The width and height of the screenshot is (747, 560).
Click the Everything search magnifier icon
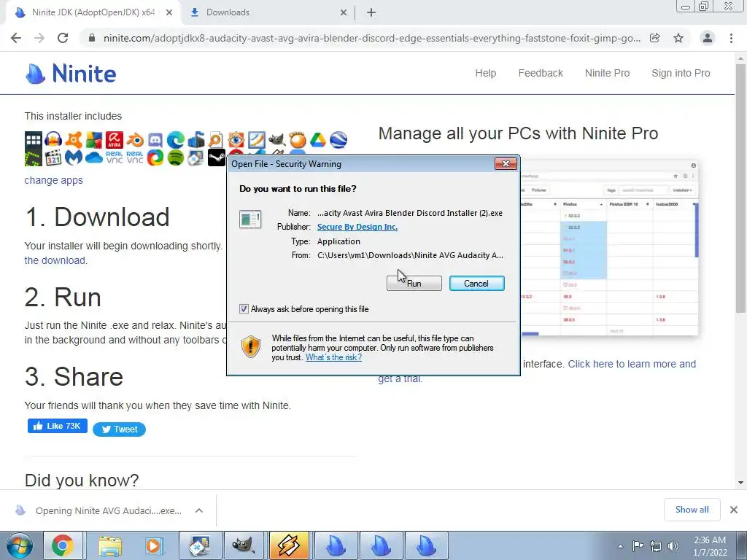click(x=216, y=140)
